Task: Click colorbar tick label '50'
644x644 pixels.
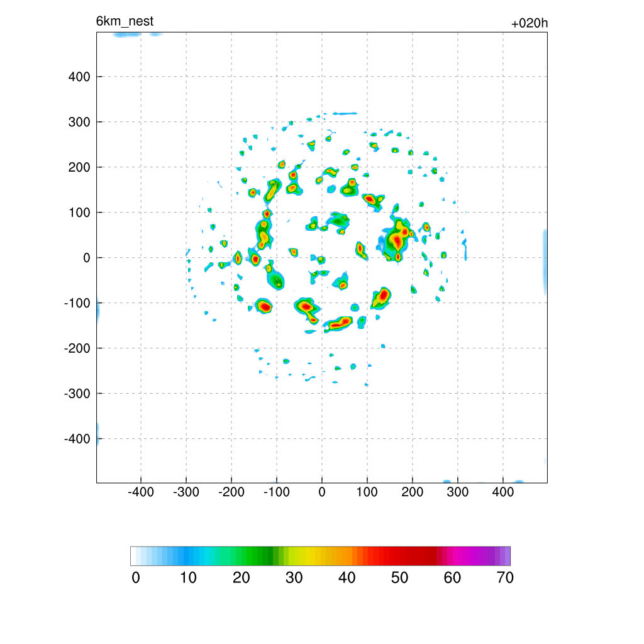Action: [x=399, y=578]
